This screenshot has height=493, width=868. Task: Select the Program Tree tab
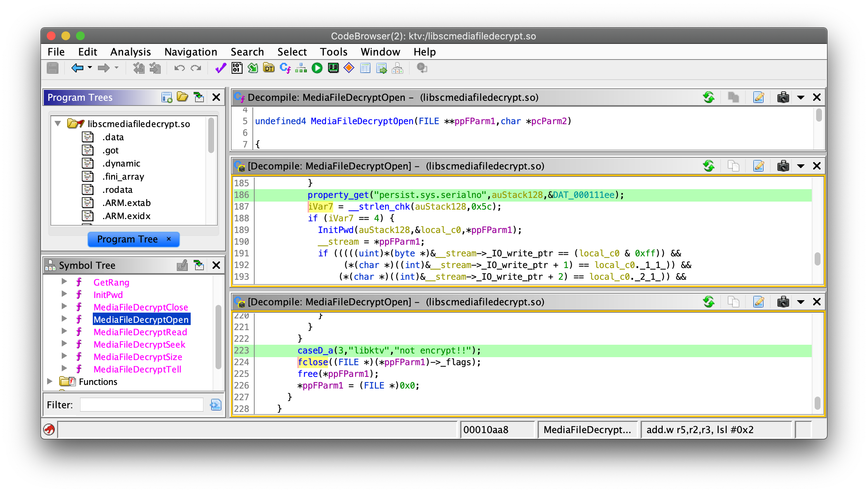127,239
